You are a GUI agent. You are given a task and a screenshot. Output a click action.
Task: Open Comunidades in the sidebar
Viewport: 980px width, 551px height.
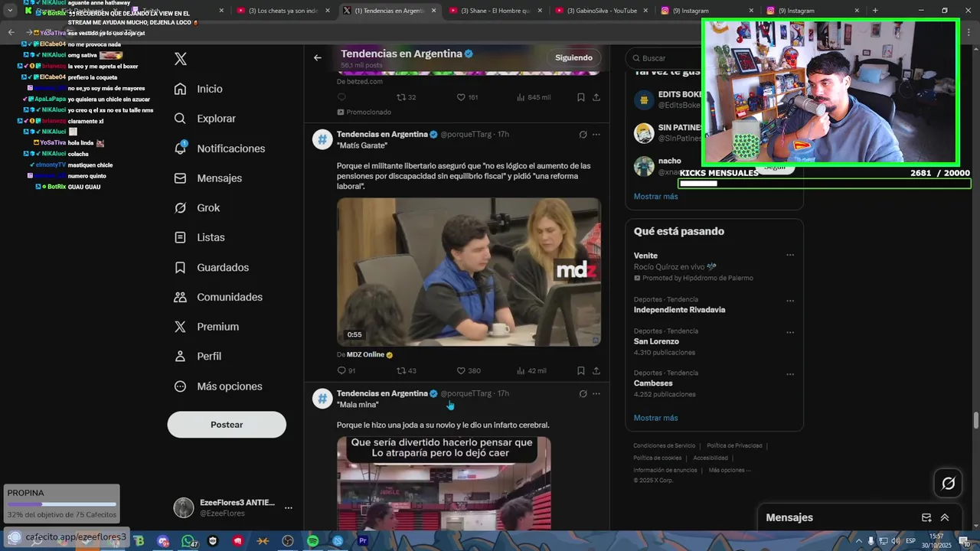pos(218,297)
